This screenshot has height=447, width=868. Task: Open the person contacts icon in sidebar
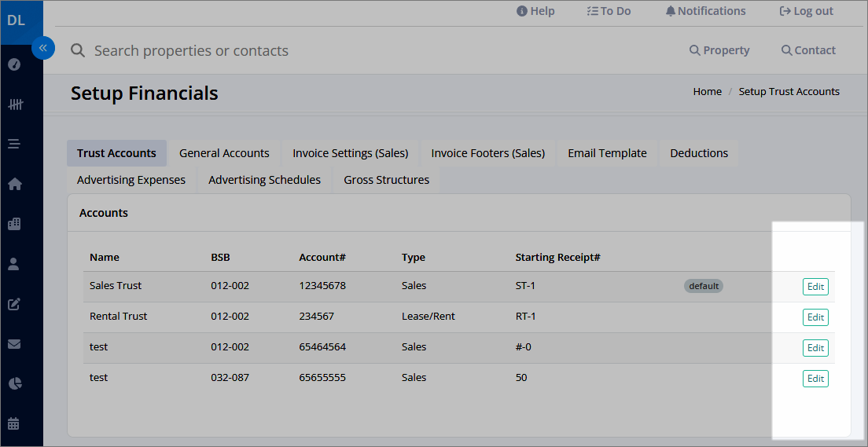coord(14,264)
